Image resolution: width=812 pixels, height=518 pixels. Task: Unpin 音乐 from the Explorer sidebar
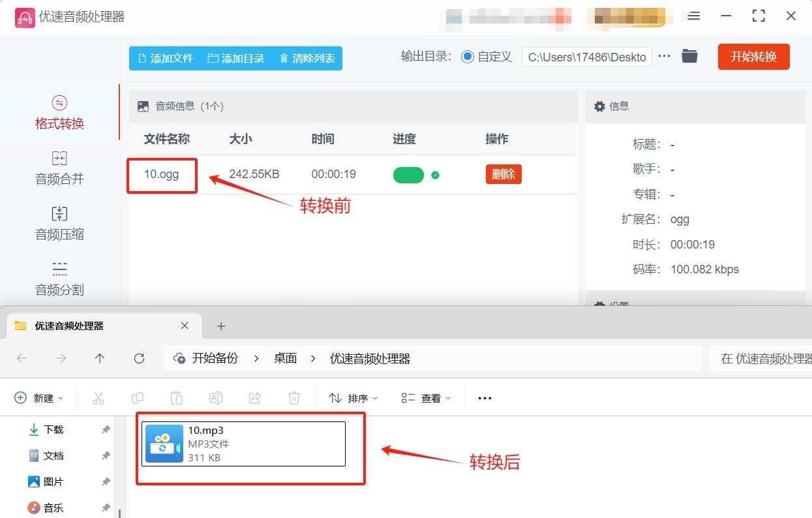tap(106, 507)
